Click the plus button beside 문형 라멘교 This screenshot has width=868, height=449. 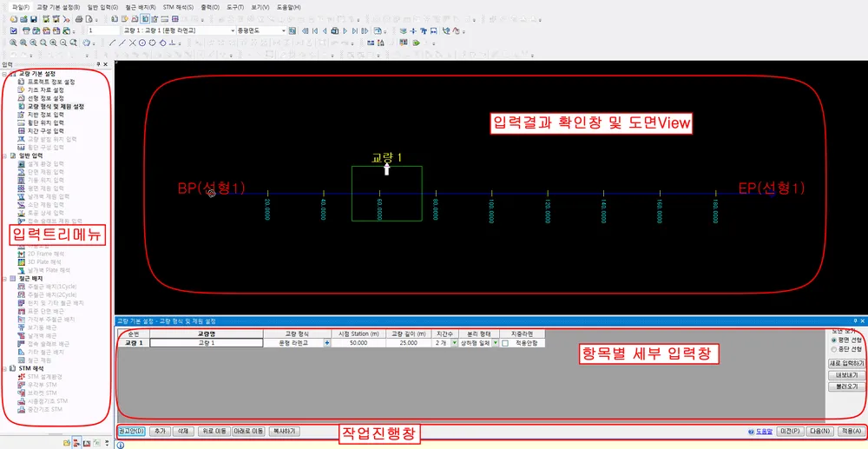pyautogui.click(x=326, y=343)
